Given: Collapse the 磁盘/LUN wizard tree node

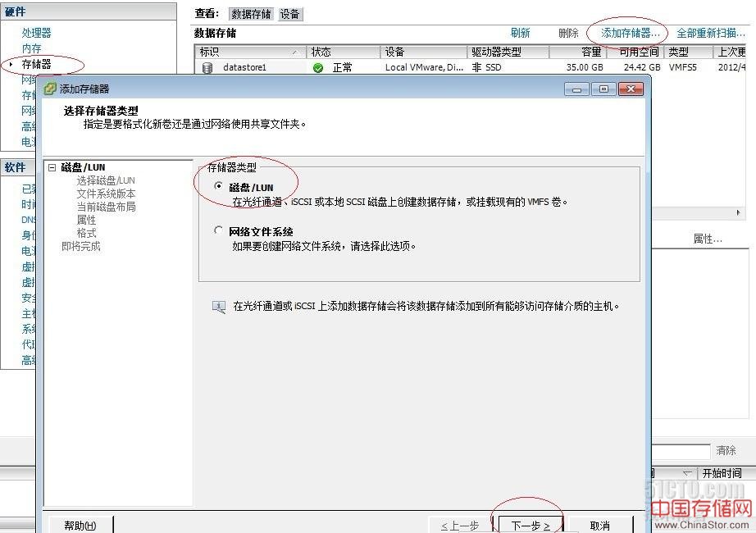Looking at the screenshot, I should click(x=52, y=167).
